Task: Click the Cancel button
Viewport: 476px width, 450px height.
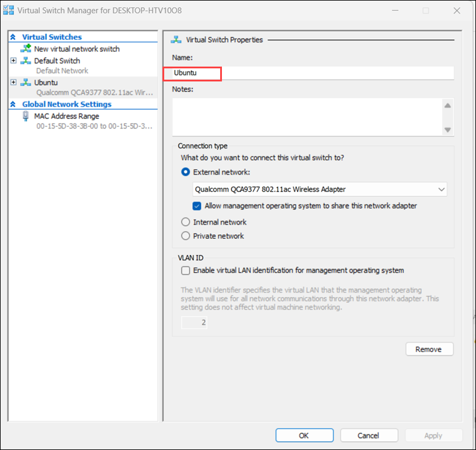Action: (x=369, y=436)
